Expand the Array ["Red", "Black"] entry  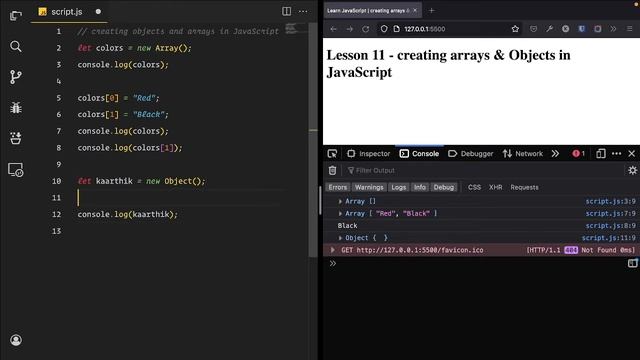340,213
